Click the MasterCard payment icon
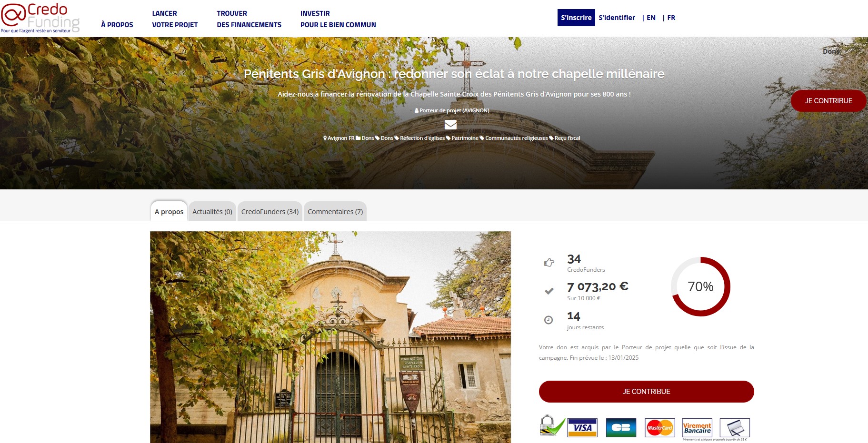 (x=659, y=427)
